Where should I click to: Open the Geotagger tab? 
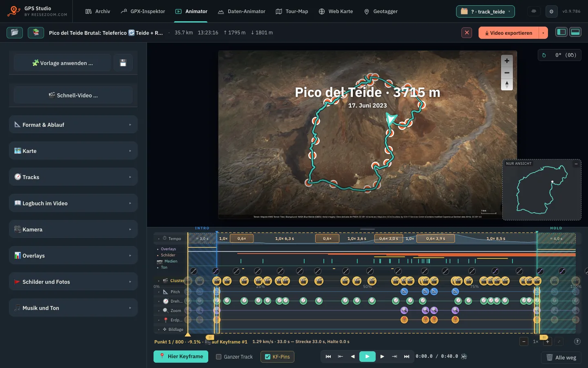point(381,11)
